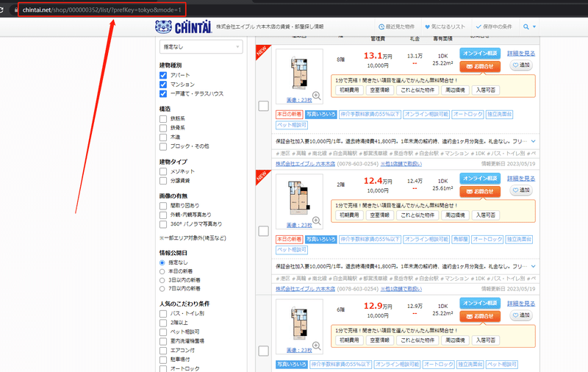Check the 室内洗濯機置場 checkbox
Viewport: 588px width, 372px height.
click(163, 341)
